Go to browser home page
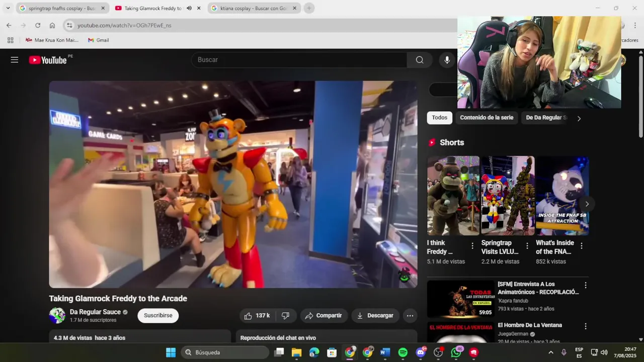The width and height of the screenshot is (644, 362). tap(52, 25)
